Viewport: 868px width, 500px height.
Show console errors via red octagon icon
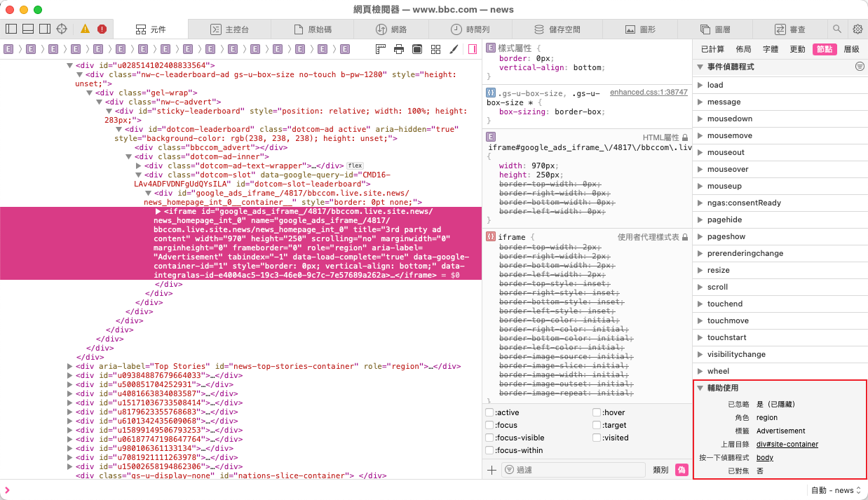[x=102, y=29]
